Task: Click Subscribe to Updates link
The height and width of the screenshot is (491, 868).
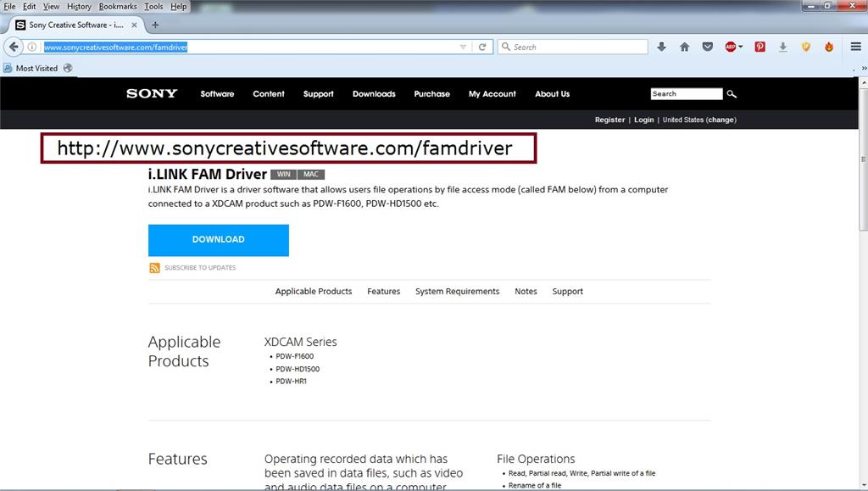Action: pos(200,268)
